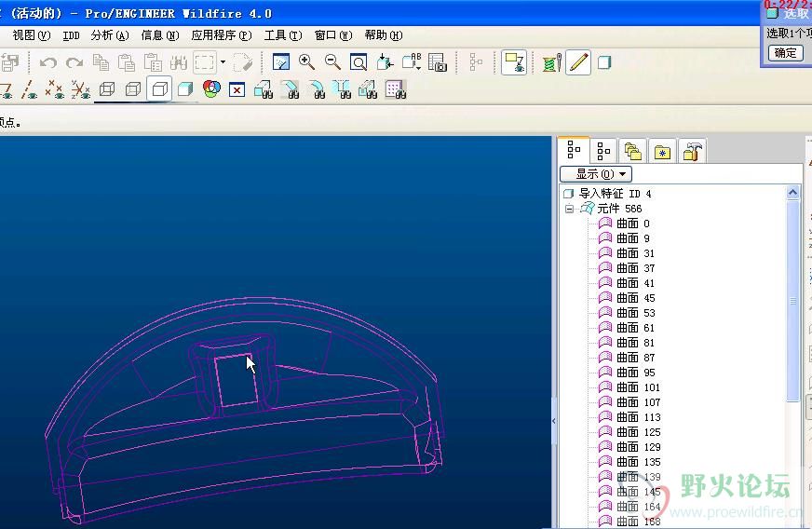Image resolution: width=812 pixels, height=529 pixels.
Task: Switch to shaded display mode
Action: coord(185,89)
